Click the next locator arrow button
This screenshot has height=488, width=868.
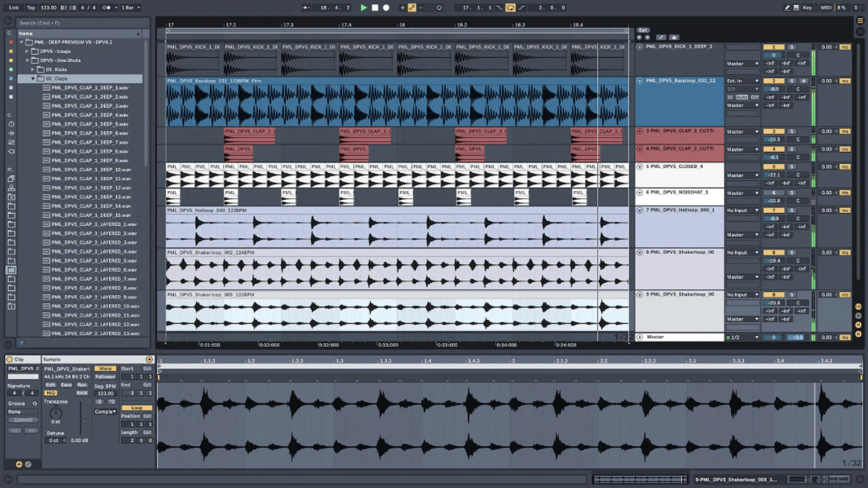(x=647, y=37)
